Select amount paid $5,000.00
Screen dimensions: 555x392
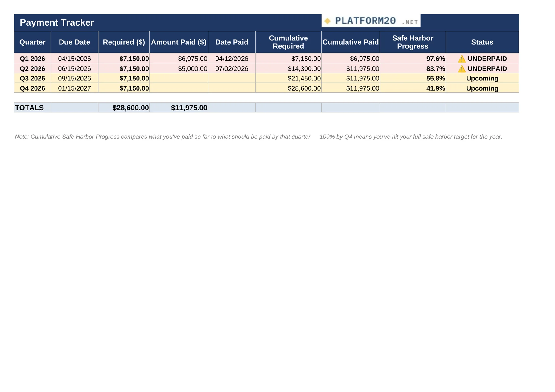[x=179, y=68]
